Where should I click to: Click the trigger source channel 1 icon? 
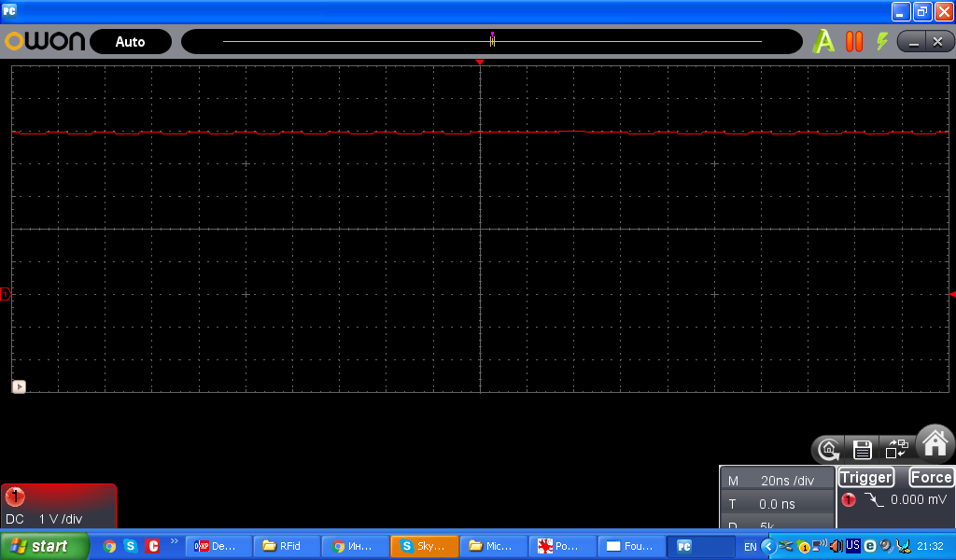pyautogui.click(x=849, y=500)
